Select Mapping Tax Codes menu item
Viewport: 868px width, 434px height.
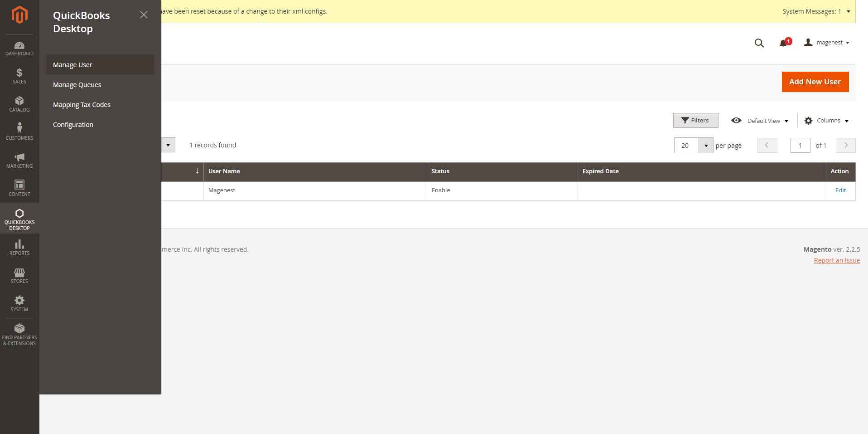(82, 105)
